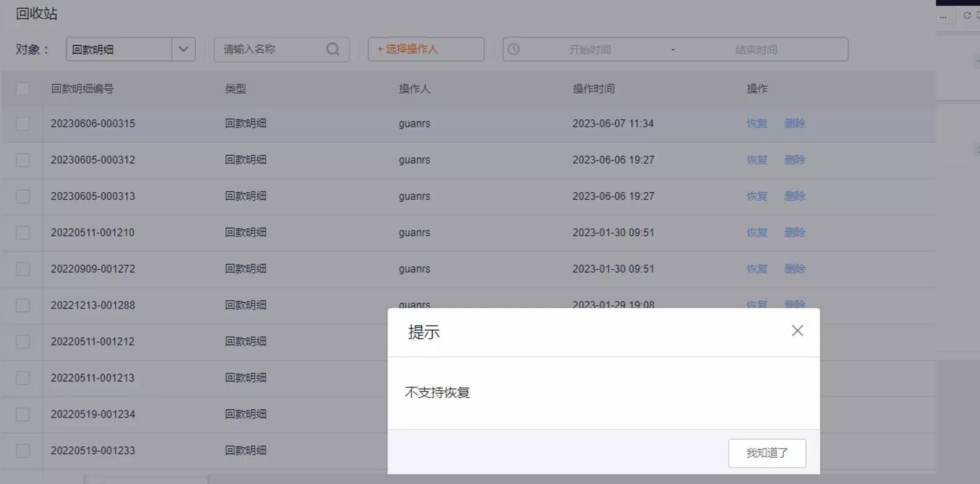Screen dimensions: 980x484
Task: Click record number 20220519-001234
Action: click(93, 414)
